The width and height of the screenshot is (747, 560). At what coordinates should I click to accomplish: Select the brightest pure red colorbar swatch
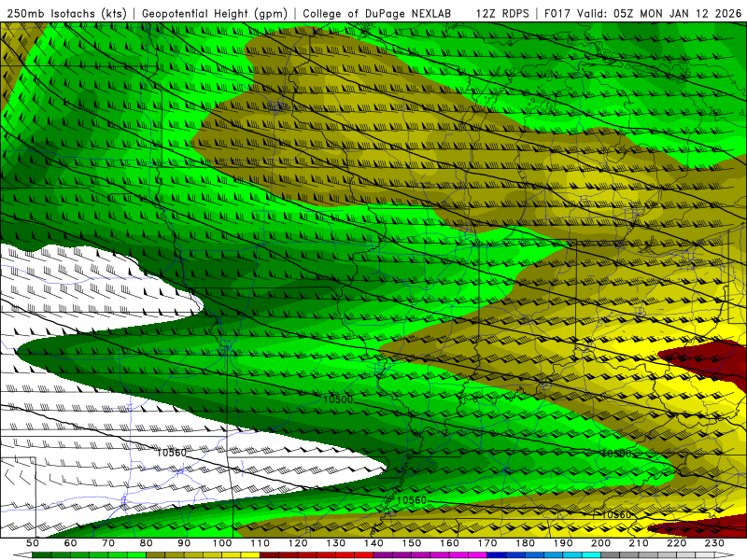pos(364,555)
